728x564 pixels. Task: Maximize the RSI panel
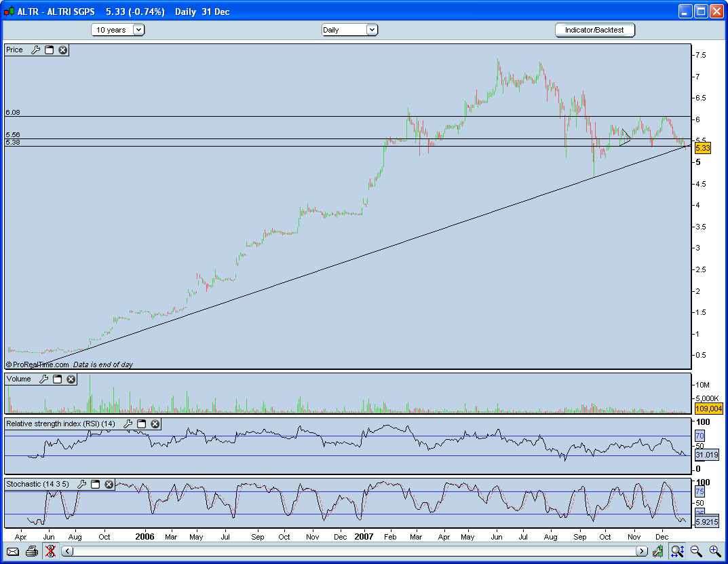142,424
